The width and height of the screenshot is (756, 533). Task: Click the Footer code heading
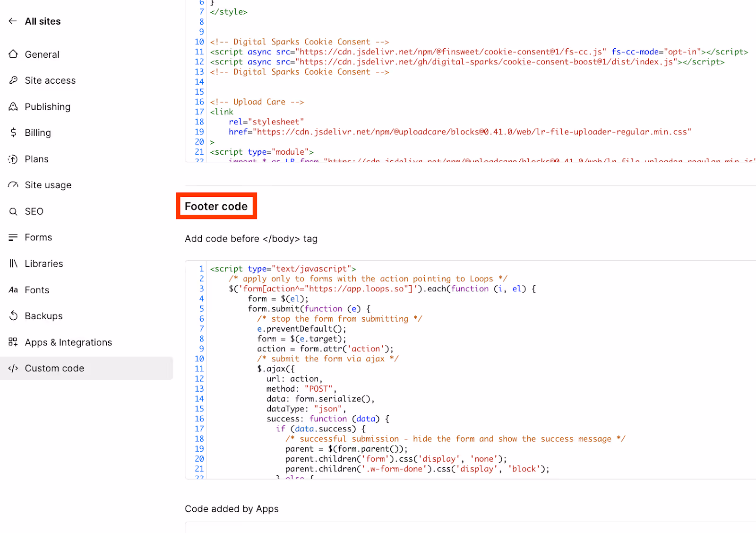tap(216, 206)
